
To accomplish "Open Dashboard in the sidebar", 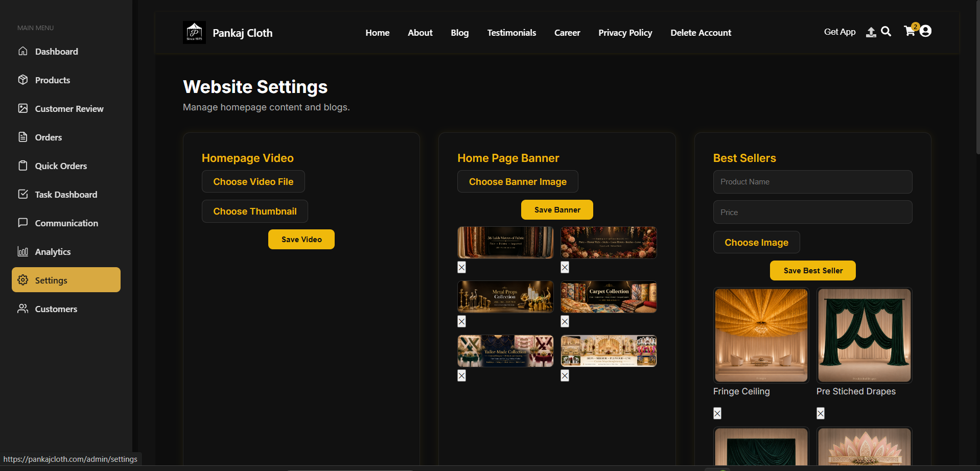I will click(x=66, y=52).
